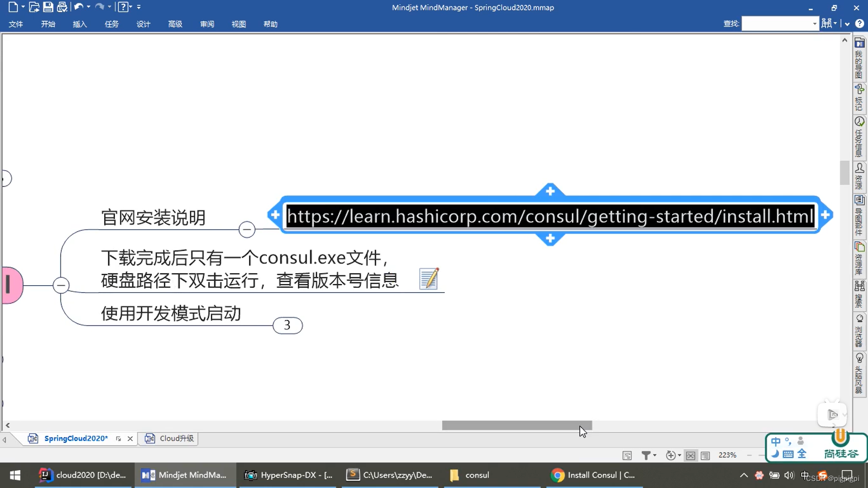Click the horizontal scrollbar left arrow

point(8,426)
